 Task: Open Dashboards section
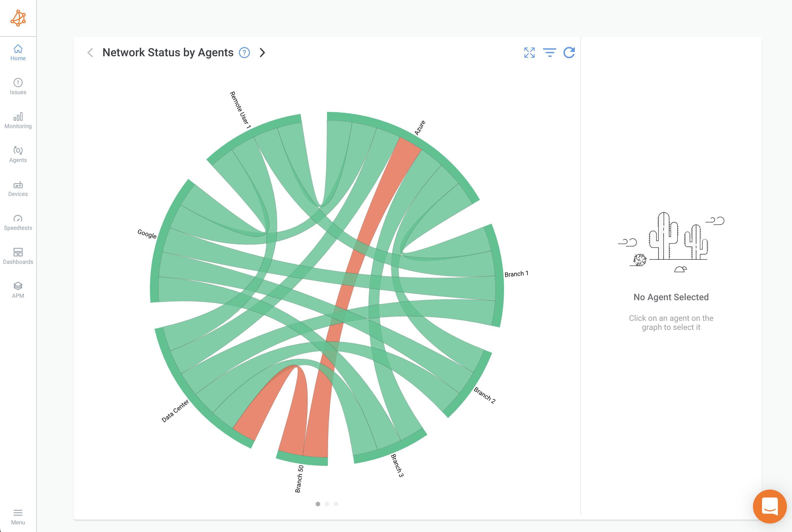18,256
